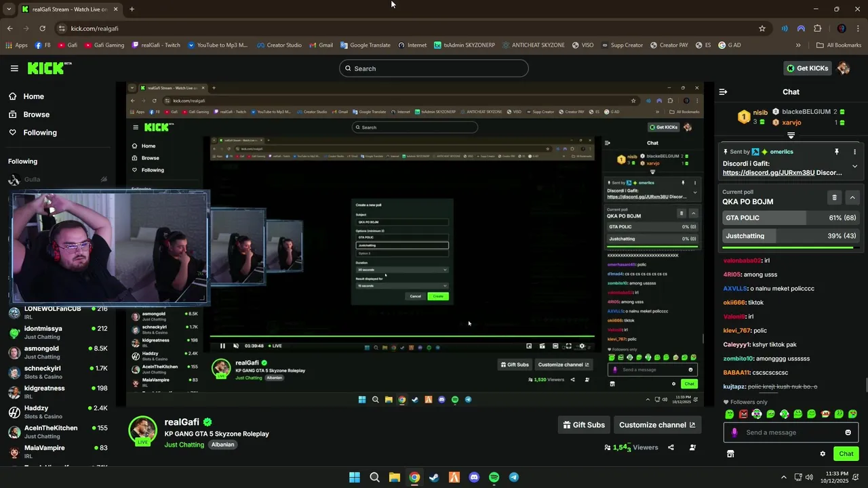
Task: Show more bookmarks overflow chevron
Action: tap(798, 45)
